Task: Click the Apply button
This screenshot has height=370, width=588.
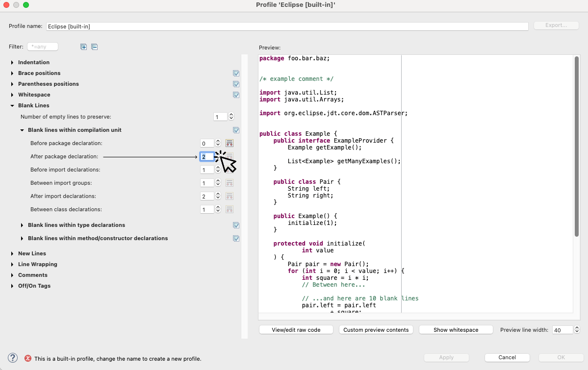Action: 446,358
